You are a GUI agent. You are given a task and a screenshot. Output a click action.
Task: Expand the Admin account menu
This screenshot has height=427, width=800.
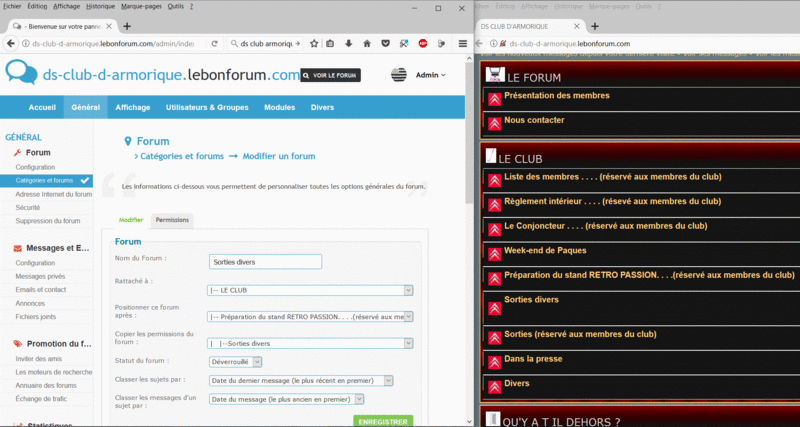(x=431, y=75)
